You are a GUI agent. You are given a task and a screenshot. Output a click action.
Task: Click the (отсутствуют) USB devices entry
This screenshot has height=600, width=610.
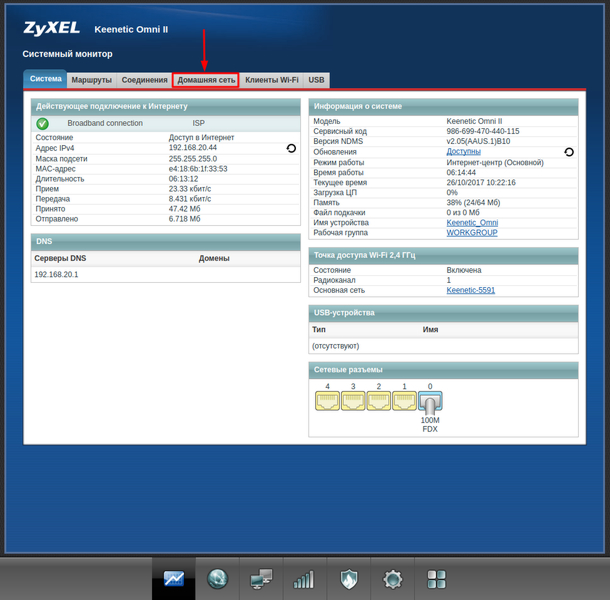[335, 346]
